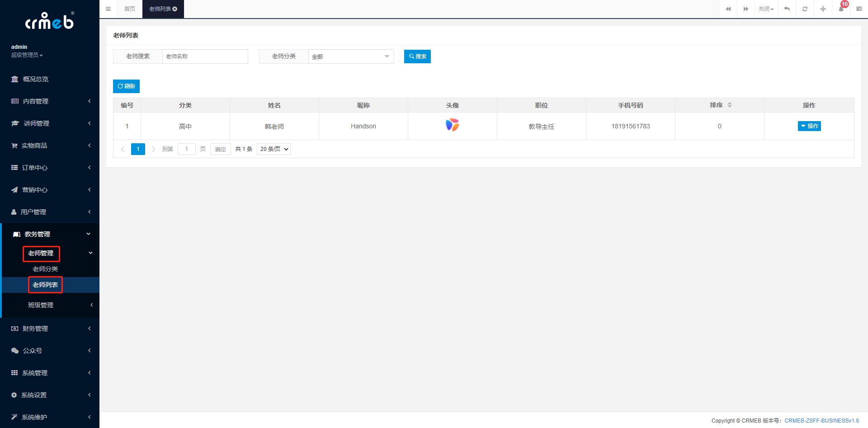Select page 1 in pagination
The width and height of the screenshot is (868, 428).
point(138,149)
